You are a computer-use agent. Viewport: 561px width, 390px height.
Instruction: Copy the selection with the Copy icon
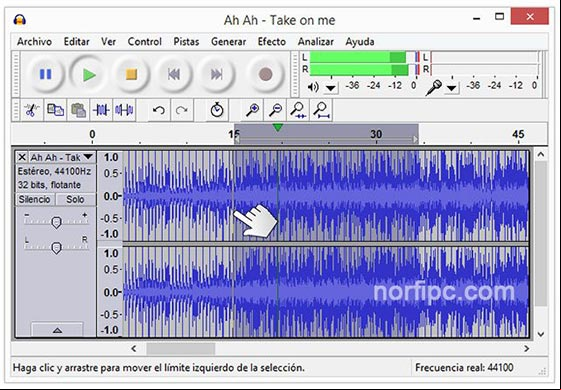(55, 109)
